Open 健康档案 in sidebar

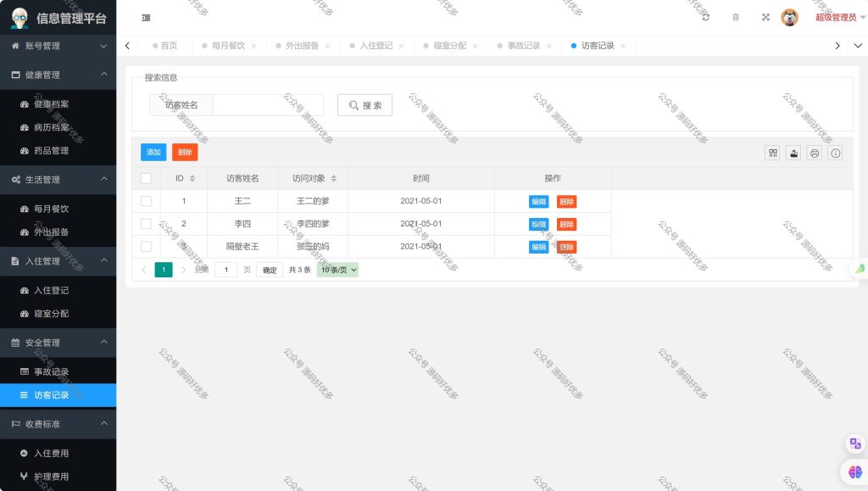58,104
